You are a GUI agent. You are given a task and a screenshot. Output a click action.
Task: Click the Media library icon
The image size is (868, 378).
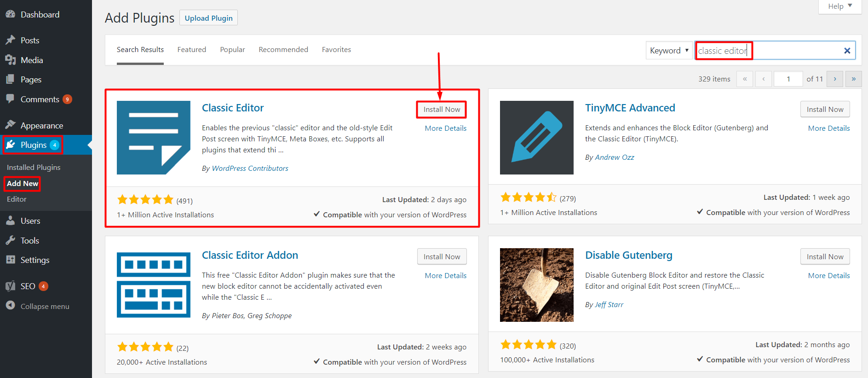(10, 60)
